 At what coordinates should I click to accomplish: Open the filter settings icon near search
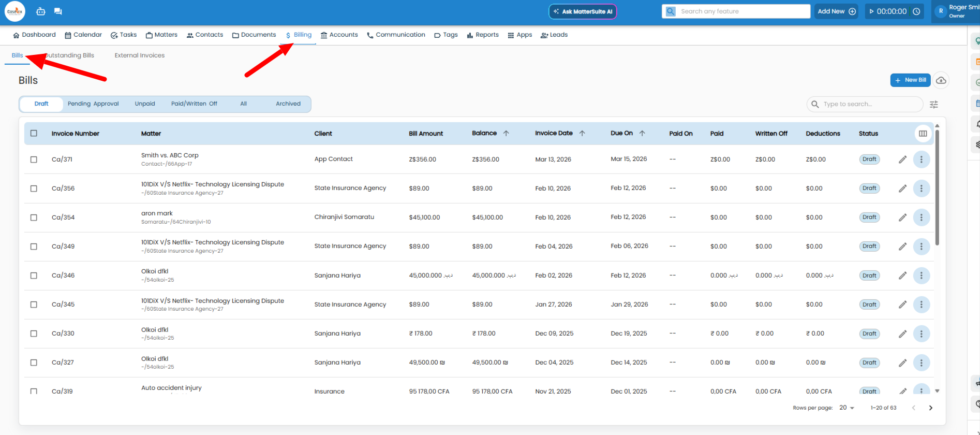(x=934, y=105)
